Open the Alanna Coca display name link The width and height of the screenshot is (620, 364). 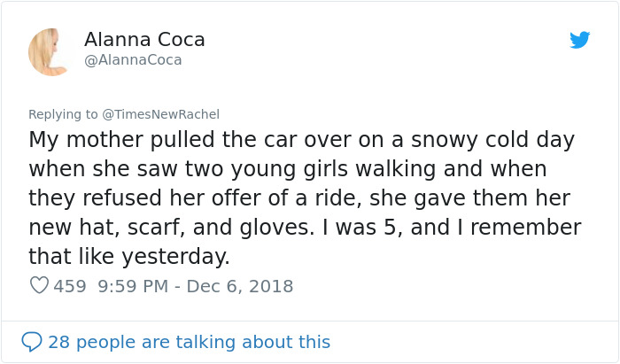[x=144, y=40]
